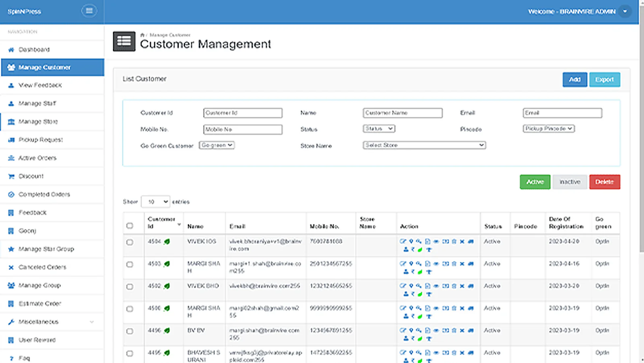Open Active Orders in the sidebar

tap(52, 158)
